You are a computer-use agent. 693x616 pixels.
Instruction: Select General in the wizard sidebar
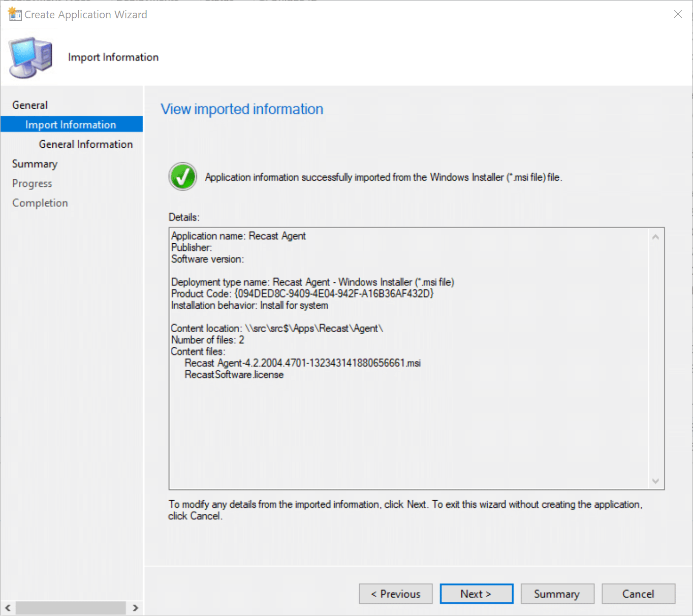click(x=30, y=105)
